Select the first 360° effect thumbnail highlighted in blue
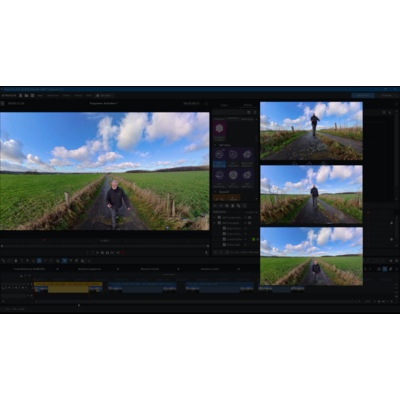Viewport: 400px width, 400px height. pyautogui.click(x=219, y=157)
